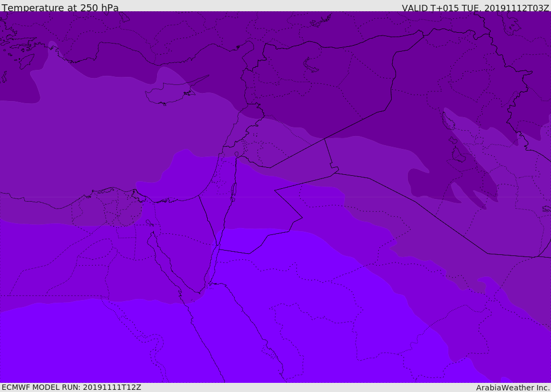Click the ECMWF model run timestamp

[71, 387]
